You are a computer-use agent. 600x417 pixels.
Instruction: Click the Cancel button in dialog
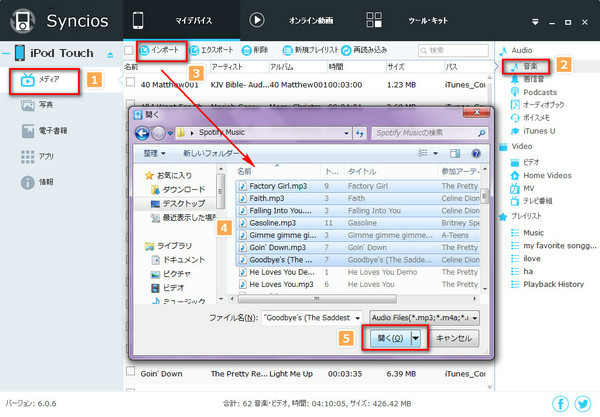(x=454, y=339)
